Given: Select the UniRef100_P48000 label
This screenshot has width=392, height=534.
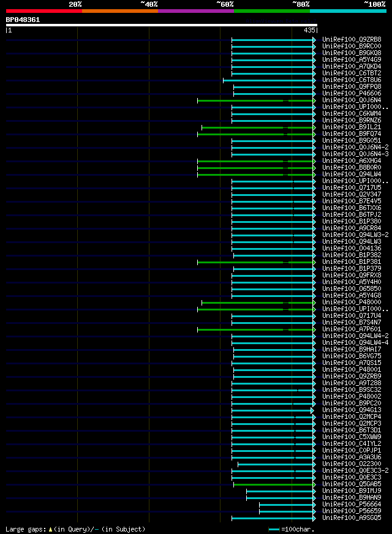Looking at the screenshot, I should pyautogui.click(x=352, y=303).
